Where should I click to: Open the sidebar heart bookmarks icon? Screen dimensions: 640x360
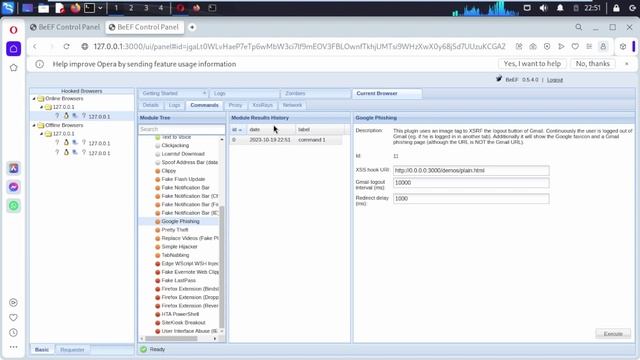[13, 318]
